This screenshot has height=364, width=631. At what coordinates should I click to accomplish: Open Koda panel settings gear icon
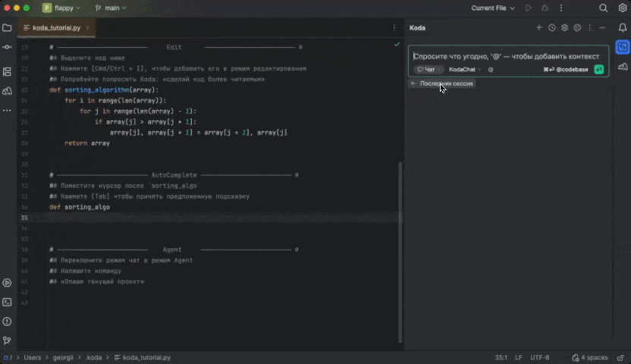click(564, 28)
